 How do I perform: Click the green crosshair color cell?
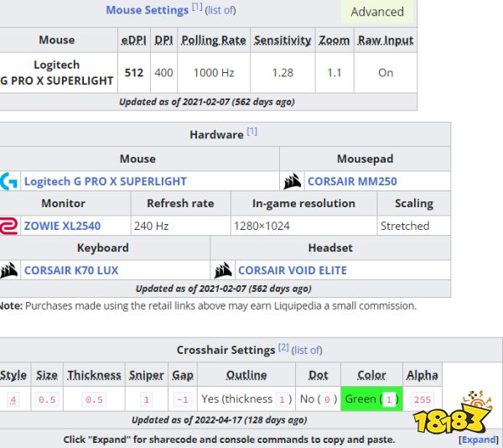(371, 399)
